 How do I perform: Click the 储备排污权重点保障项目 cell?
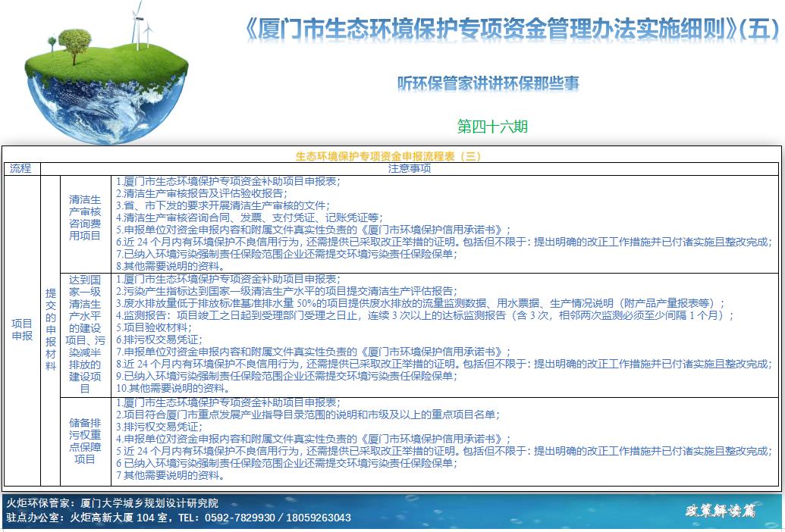click(85, 441)
